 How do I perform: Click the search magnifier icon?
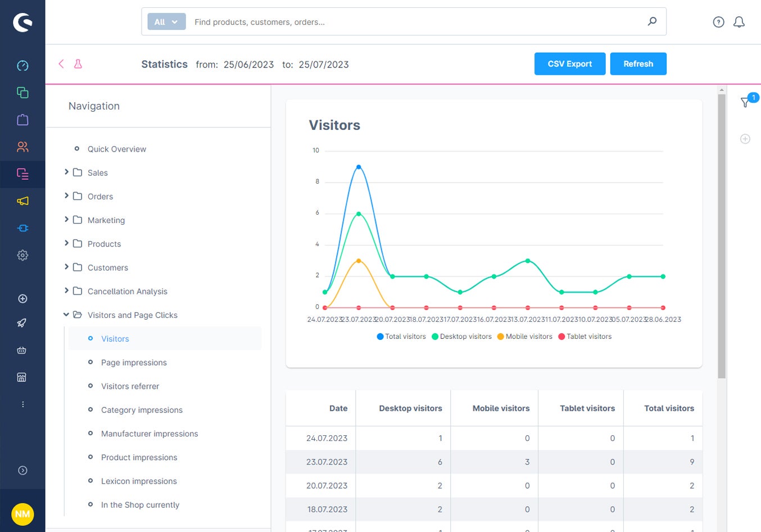(652, 22)
